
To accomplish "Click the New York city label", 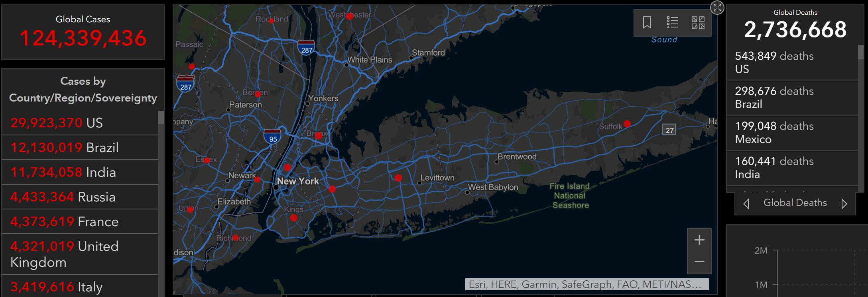I will pos(298,181).
